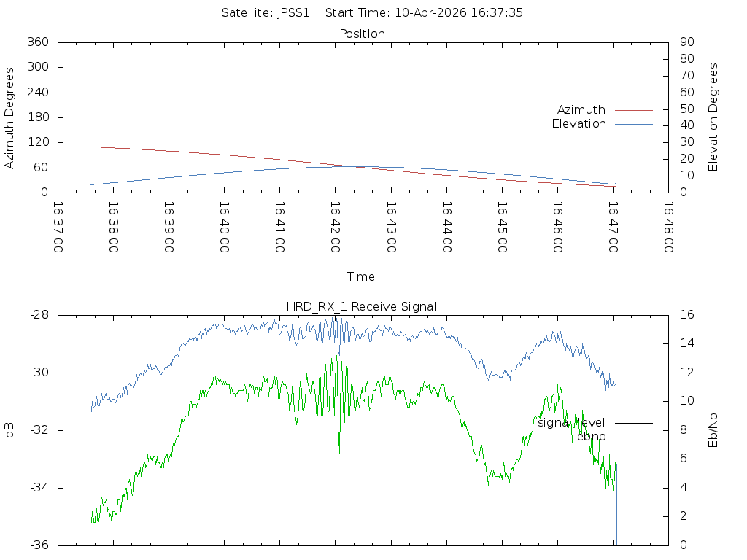This screenshot has height=560, width=747.
Task: Click the Eb/No axis title
Action: tap(713, 430)
